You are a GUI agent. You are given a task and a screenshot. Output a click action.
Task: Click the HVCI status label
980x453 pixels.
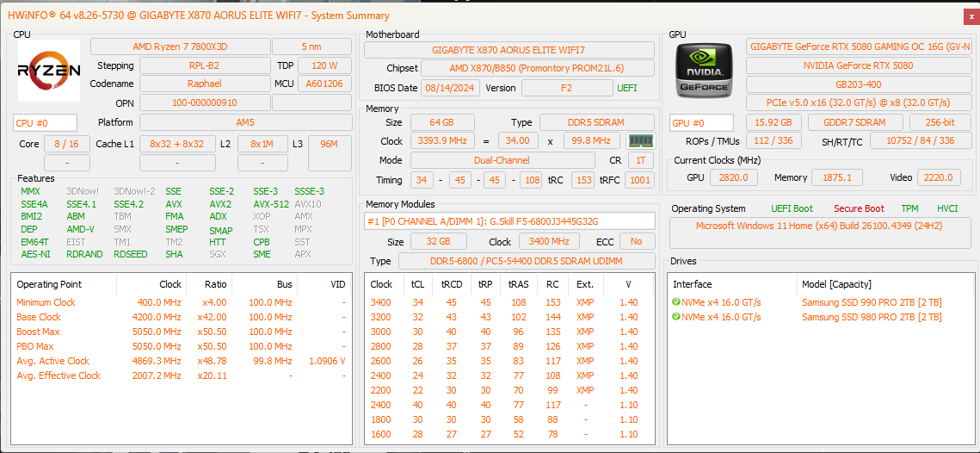coord(947,209)
